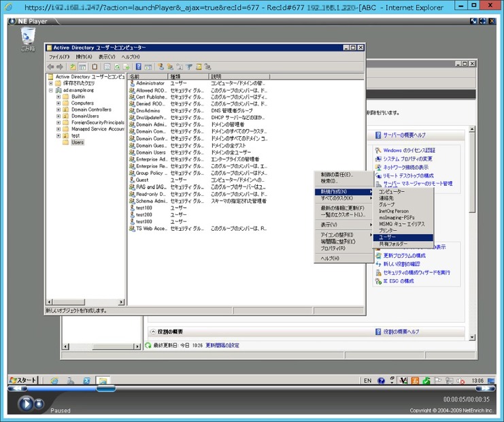Screen dimensions: 504x422
Task: Click the EN language indicator
Action: tap(368, 381)
